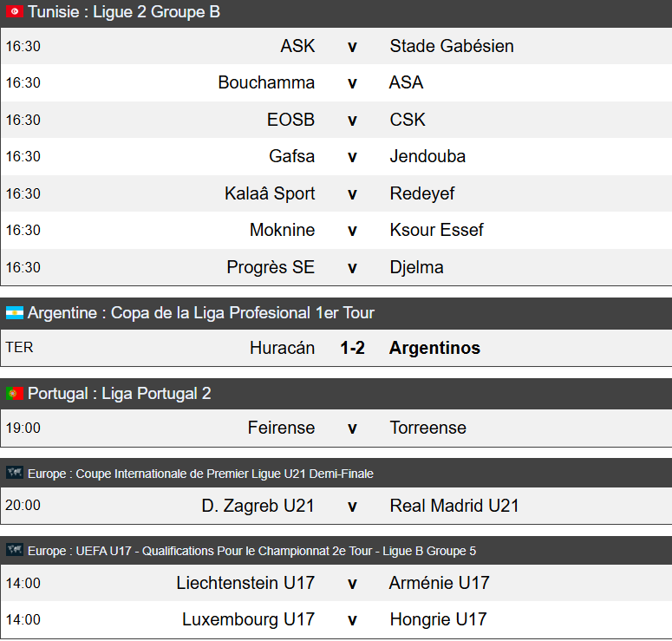Viewport: 672px width, 641px height.
Task: Select the ASK v Stade Gabésien match
Action: [x=352, y=46]
